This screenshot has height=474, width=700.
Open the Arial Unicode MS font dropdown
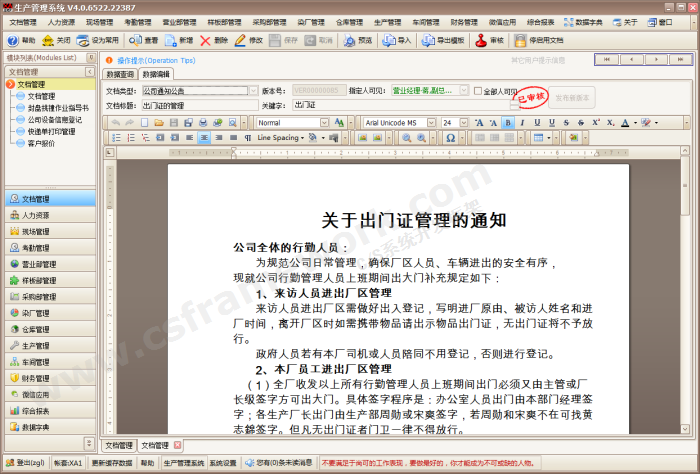click(x=431, y=122)
